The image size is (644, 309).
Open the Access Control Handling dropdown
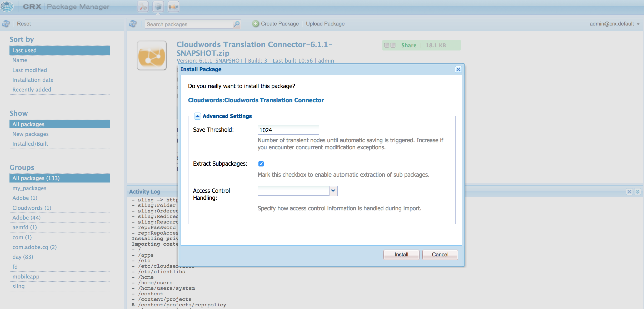pos(333,191)
